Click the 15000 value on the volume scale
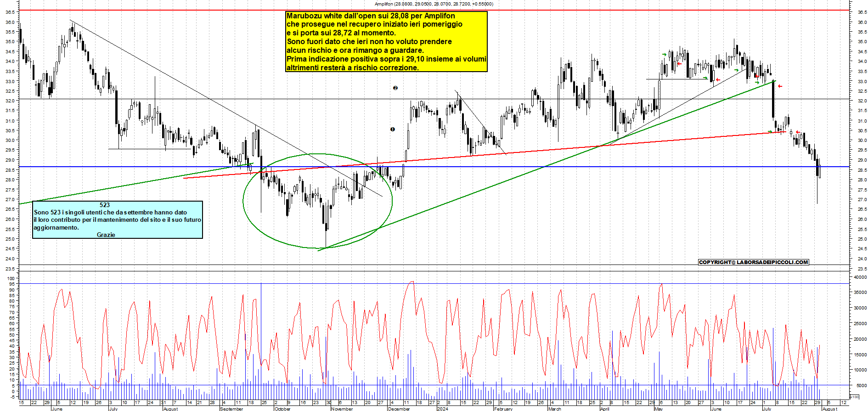Viewport: 868px width, 411px height. point(860,355)
